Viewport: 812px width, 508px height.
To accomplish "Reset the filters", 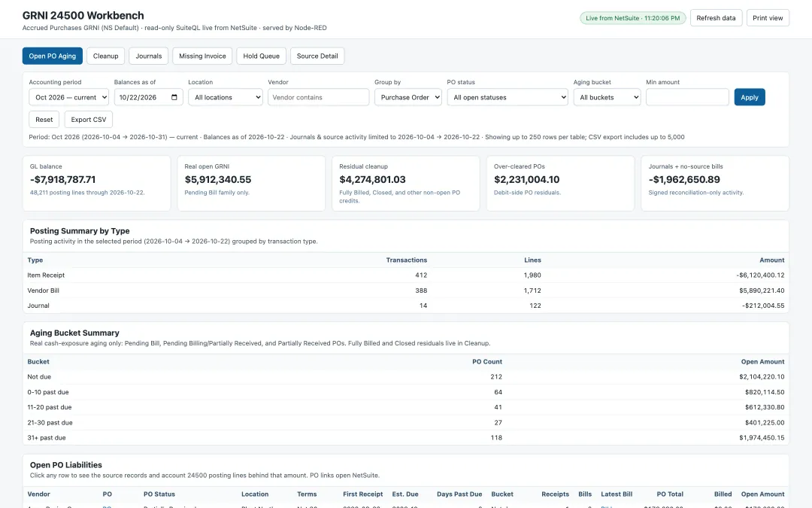I will tap(44, 119).
